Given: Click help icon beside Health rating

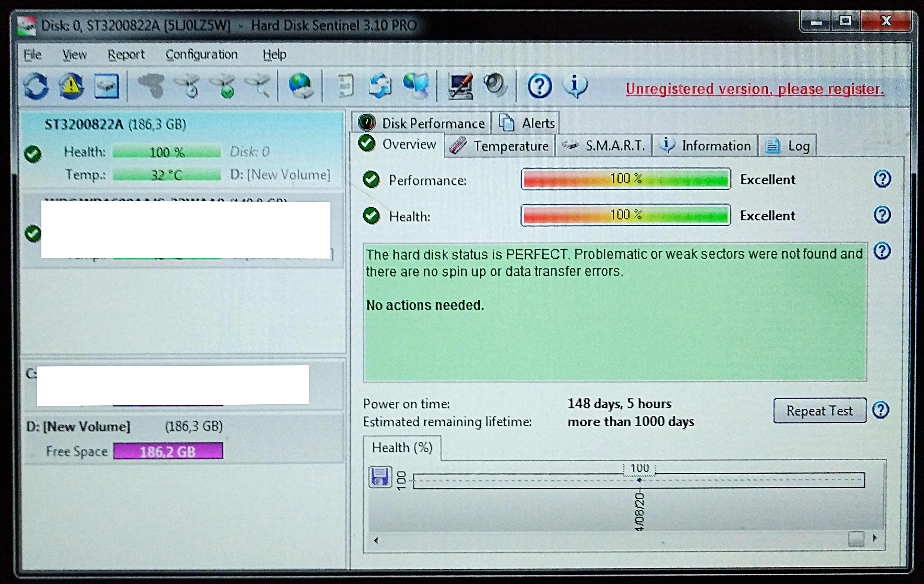Looking at the screenshot, I should (x=882, y=215).
